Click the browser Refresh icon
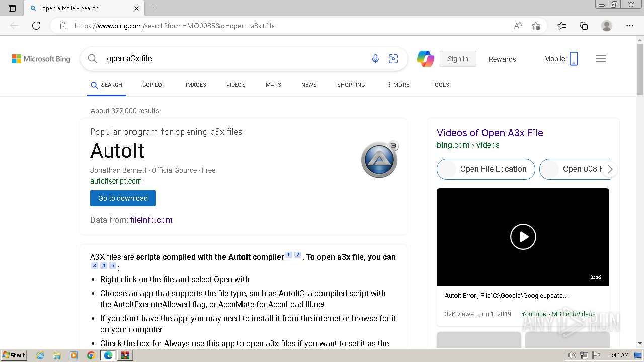Image resolution: width=644 pixels, height=362 pixels. click(x=36, y=26)
